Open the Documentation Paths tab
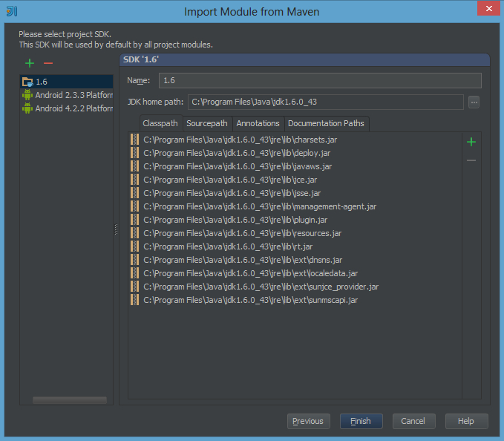 tap(326, 123)
